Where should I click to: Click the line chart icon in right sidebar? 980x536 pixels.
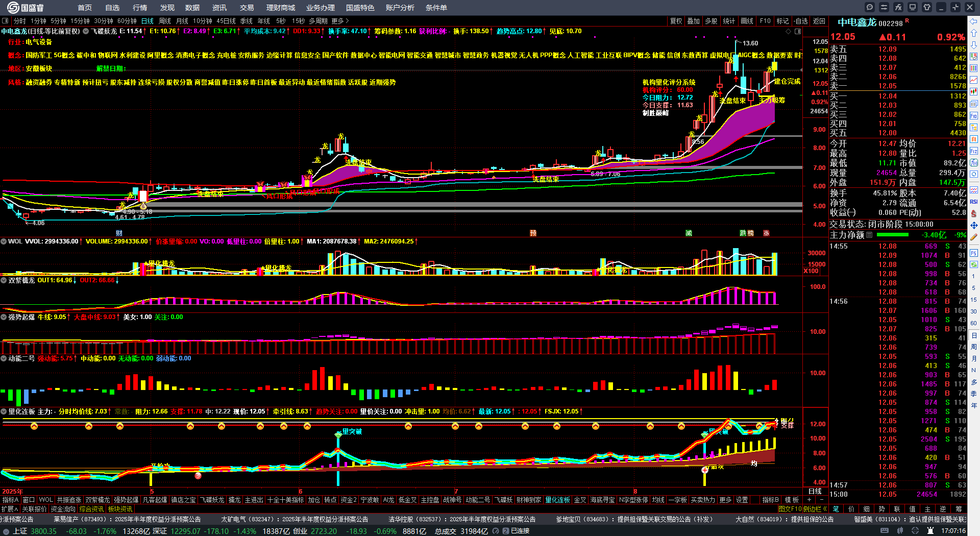point(974,80)
